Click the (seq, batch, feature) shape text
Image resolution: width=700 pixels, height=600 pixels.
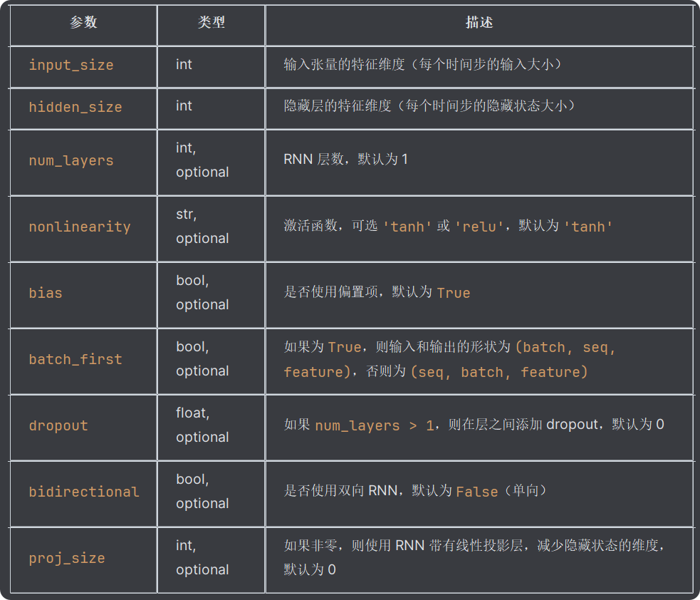[498, 372]
